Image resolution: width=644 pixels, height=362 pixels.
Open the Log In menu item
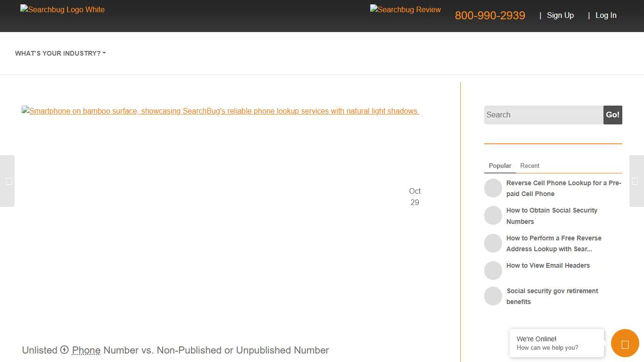(606, 15)
